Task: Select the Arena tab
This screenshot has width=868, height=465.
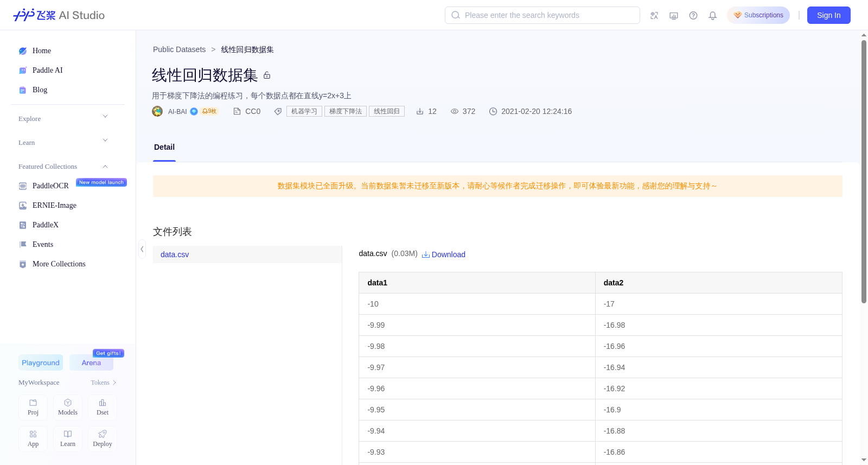Action: click(x=91, y=362)
